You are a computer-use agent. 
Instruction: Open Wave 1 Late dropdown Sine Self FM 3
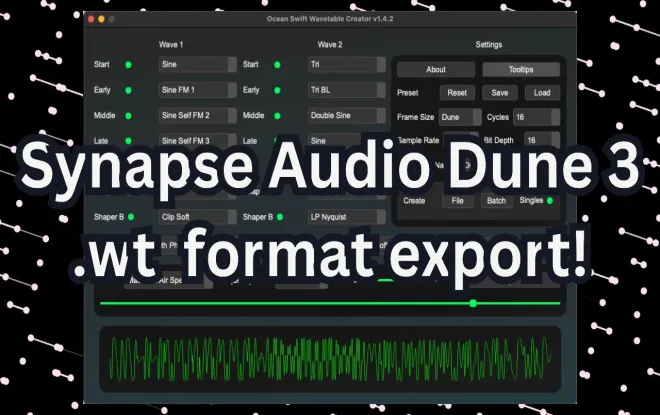tap(197, 140)
